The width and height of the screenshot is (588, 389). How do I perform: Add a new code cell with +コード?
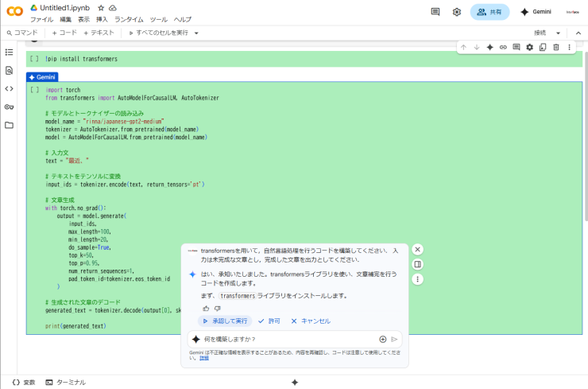pyautogui.click(x=64, y=33)
